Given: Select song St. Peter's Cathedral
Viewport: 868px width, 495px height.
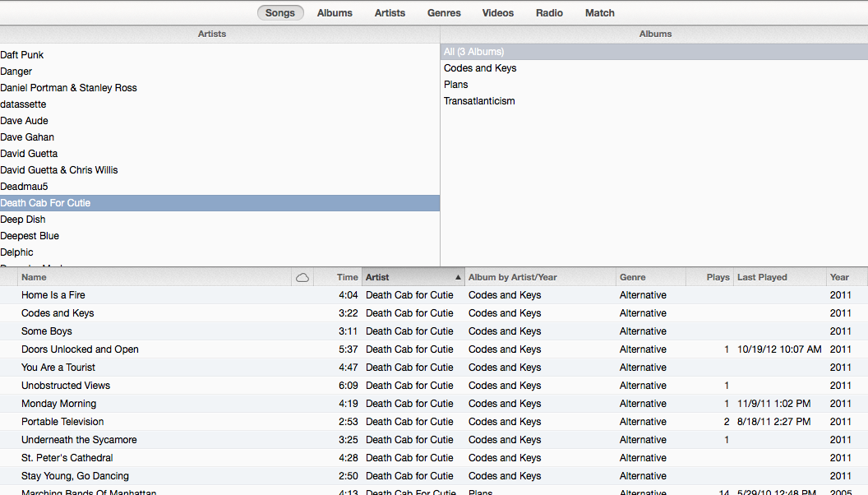Looking at the screenshot, I should 434,458.
